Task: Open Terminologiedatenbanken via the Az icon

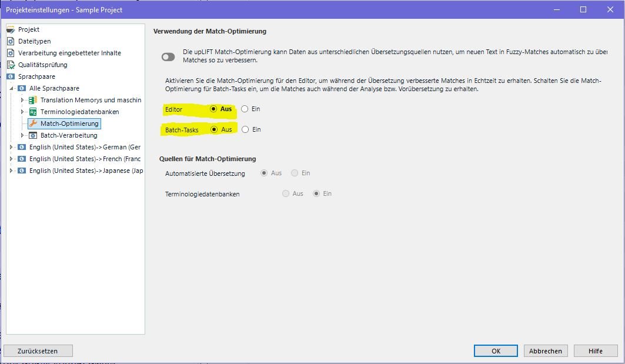Action: click(x=33, y=112)
